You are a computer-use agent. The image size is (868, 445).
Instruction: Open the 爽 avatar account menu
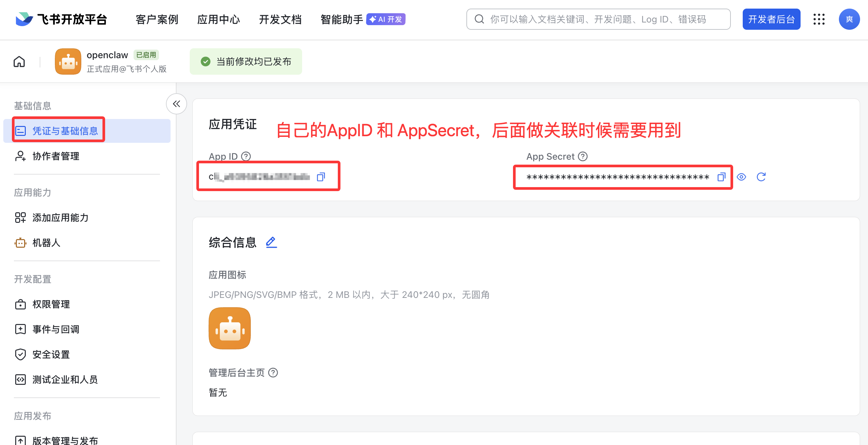849,19
